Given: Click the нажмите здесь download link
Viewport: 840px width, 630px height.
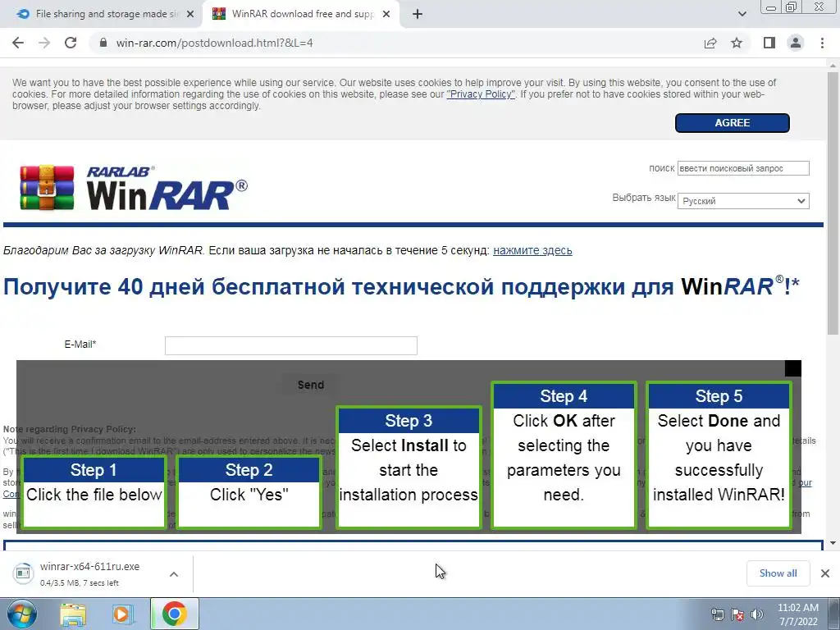Looking at the screenshot, I should pos(532,250).
